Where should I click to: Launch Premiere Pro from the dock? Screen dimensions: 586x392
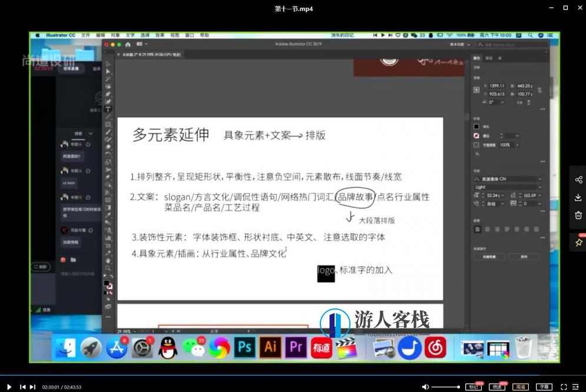tap(296, 348)
